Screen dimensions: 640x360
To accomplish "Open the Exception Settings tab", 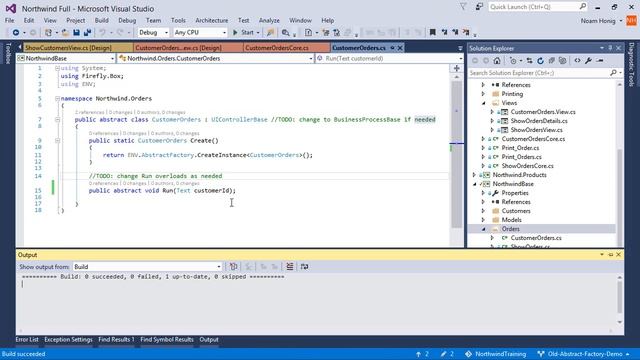I will coord(68,340).
